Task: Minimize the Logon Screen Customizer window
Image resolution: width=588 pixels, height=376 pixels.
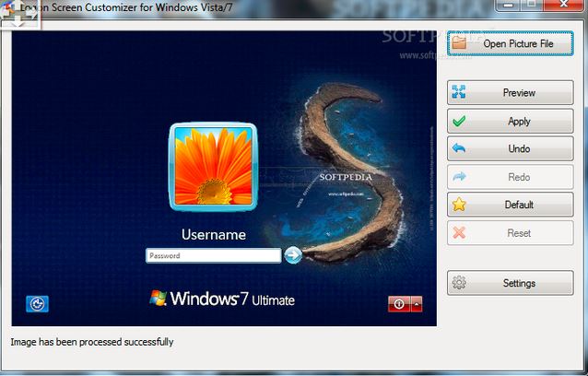Action: pyautogui.click(x=508, y=5)
